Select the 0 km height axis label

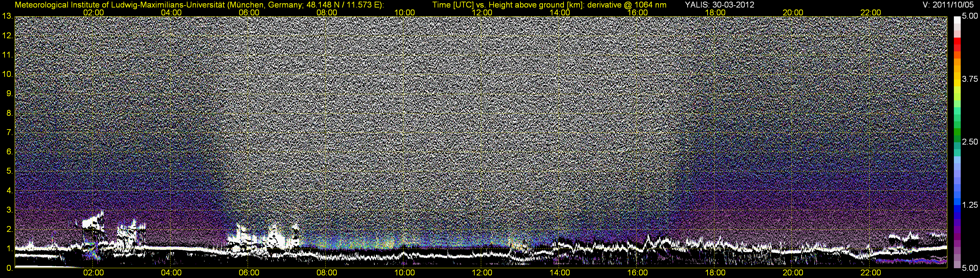coord(9,269)
